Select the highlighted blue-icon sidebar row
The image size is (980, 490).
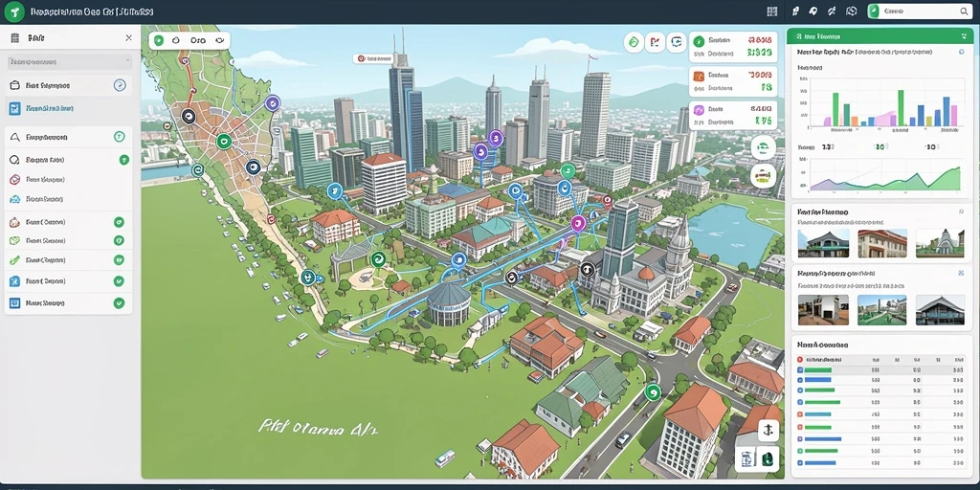click(69, 108)
